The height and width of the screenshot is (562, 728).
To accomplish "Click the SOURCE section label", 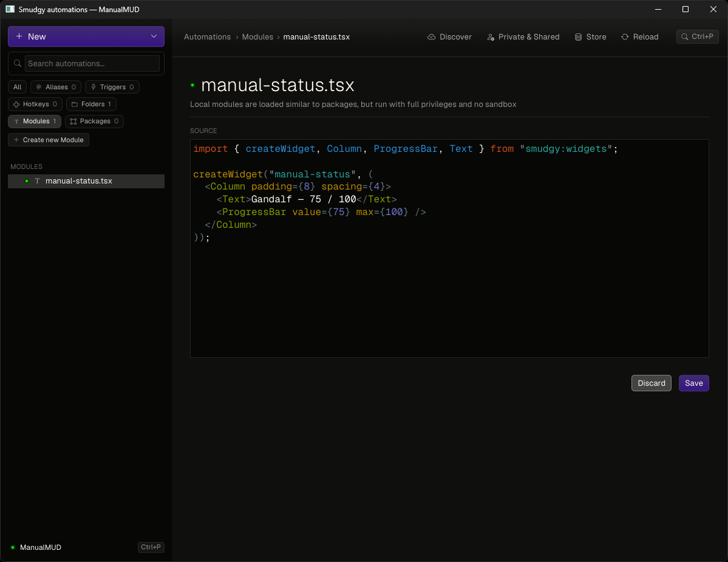I will [203, 131].
